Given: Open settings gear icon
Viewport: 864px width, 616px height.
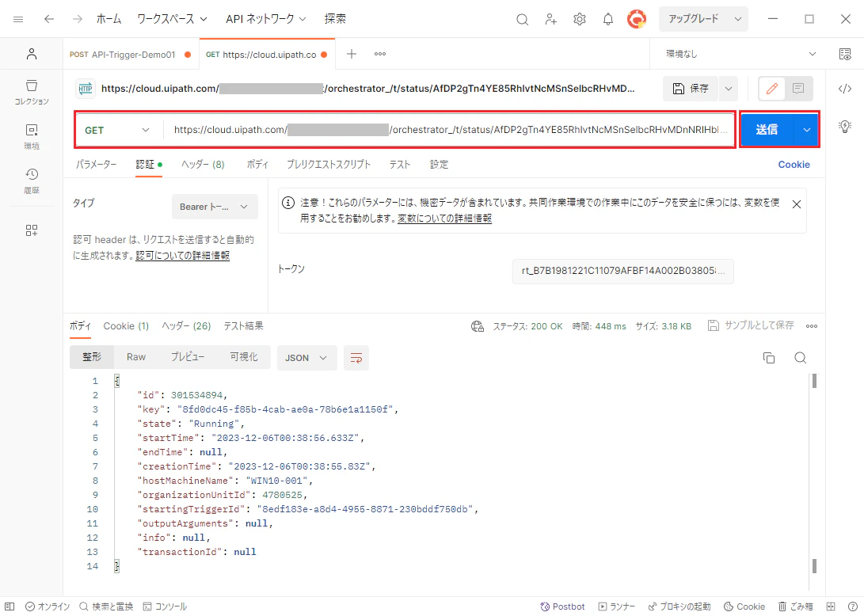Looking at the screenshot, I should tap(579, 19).
